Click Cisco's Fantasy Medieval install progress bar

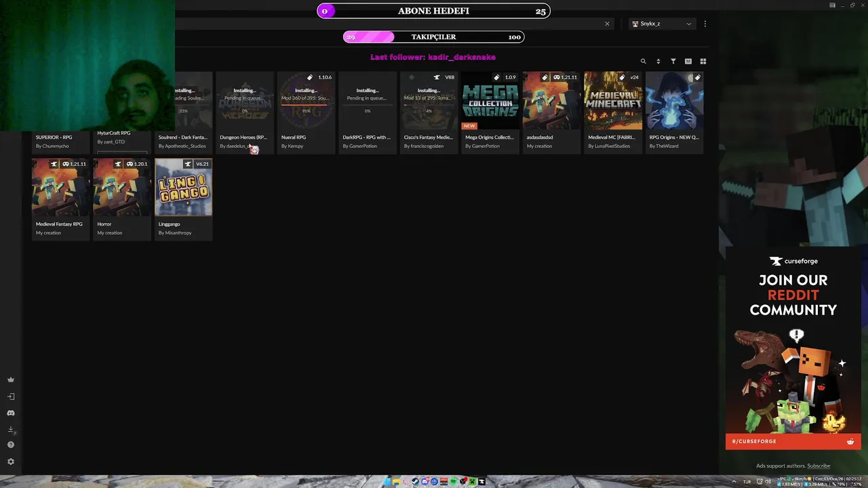point(429,104)
